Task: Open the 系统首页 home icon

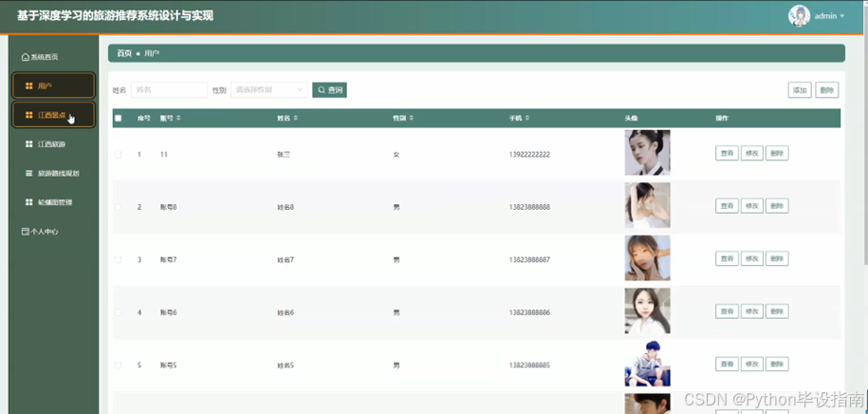Action: [25, 57]
